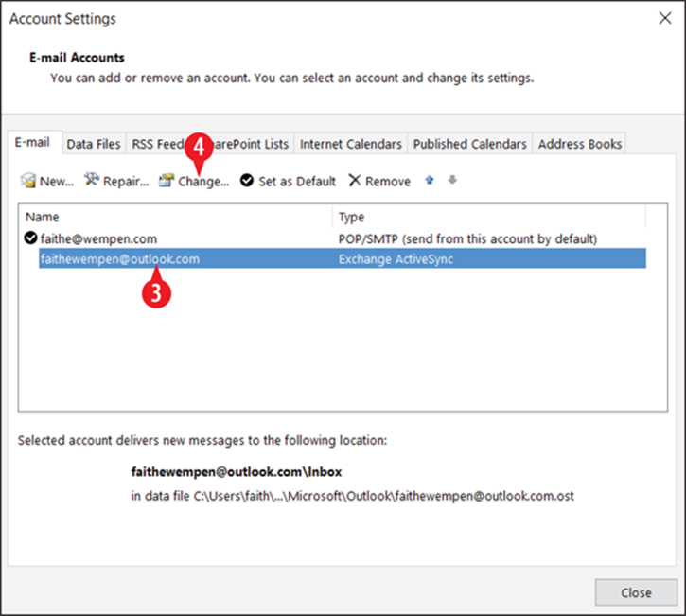Click the Close button
Image resolution: width=686 pixels, height=616 pixels.
pos(636,592)
